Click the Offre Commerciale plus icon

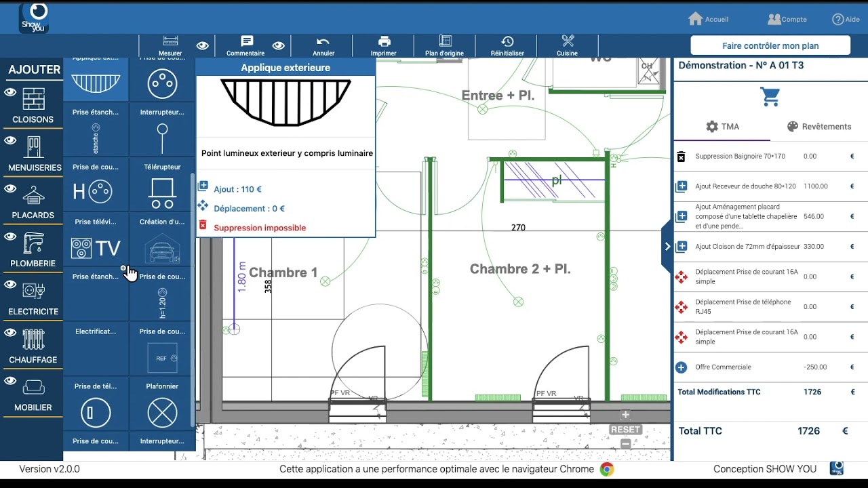pos(682,367)
